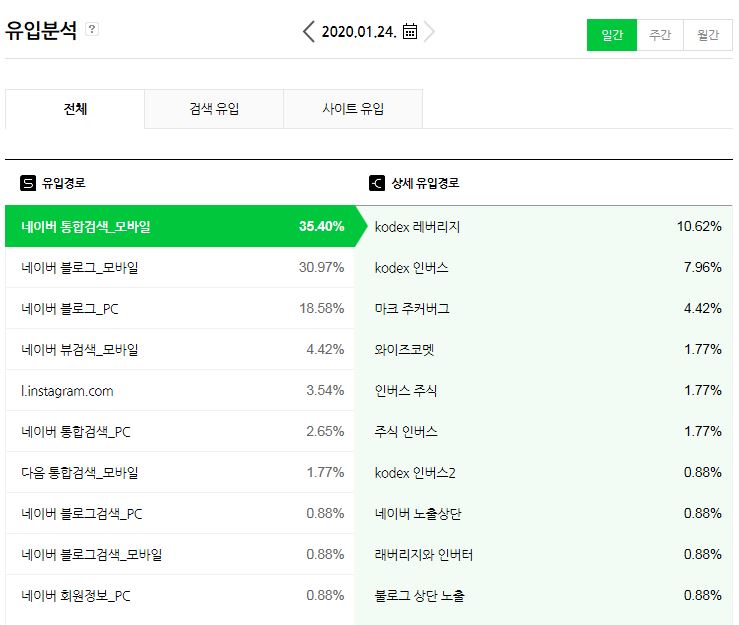Screen dimensions: 739x625
Task: Select l.instagram.com row
Action: coord(180,390)
